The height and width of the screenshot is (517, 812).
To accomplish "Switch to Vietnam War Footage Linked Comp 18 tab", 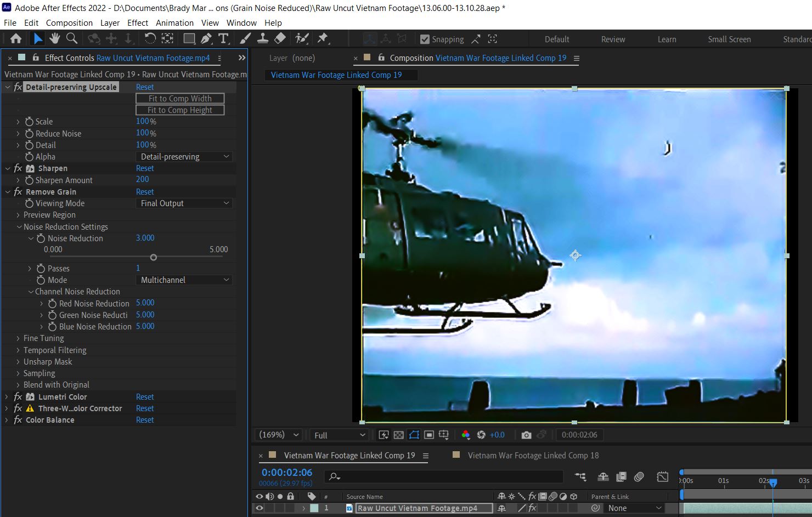I will 533,456.
